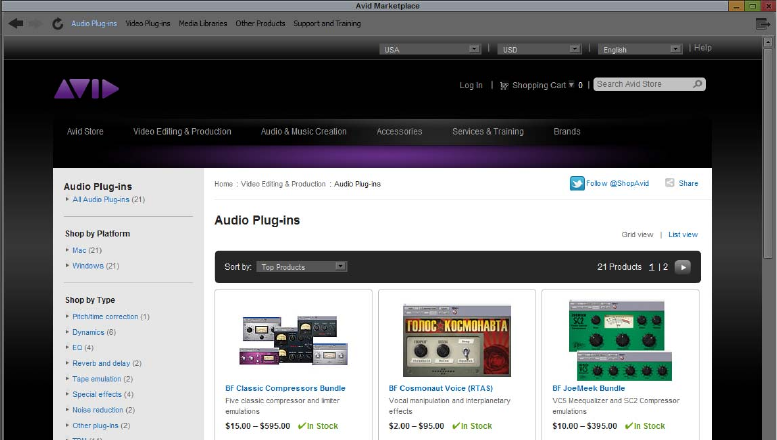777x440 pixels.
Task: Open Video Plug-ins tab
Action: (148, 23)
